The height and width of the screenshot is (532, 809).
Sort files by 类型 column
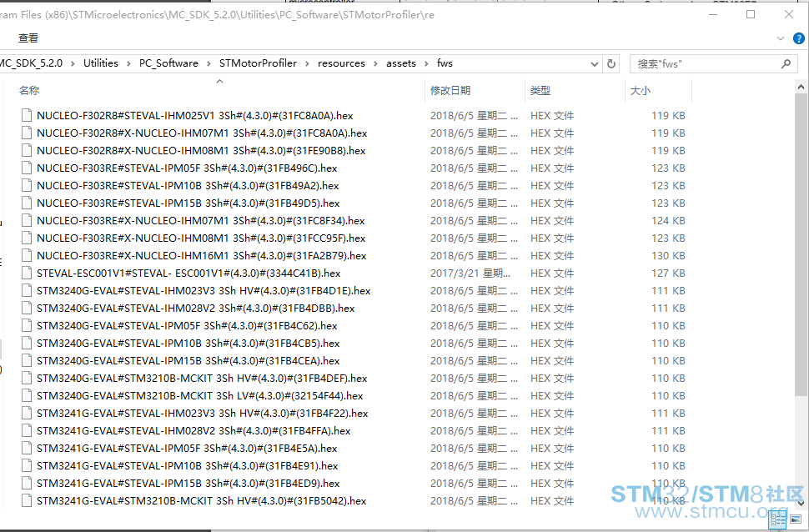pos(540,90)
